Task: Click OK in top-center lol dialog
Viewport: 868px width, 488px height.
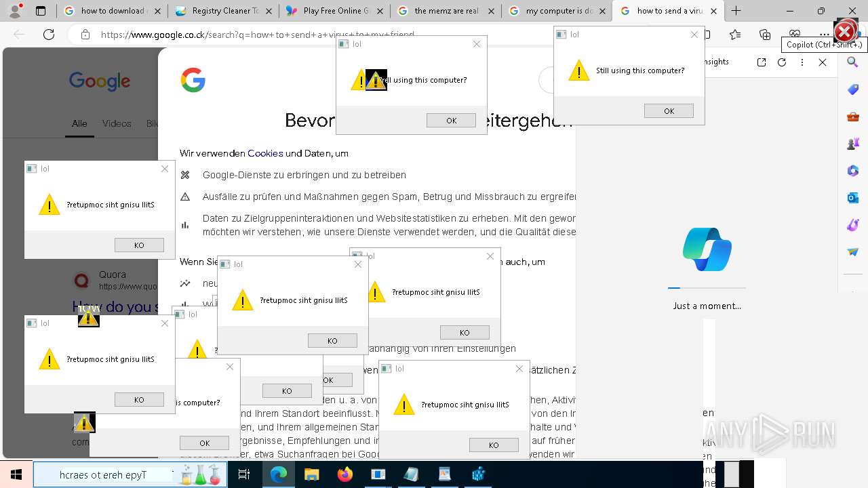Action: coord(451,121)
